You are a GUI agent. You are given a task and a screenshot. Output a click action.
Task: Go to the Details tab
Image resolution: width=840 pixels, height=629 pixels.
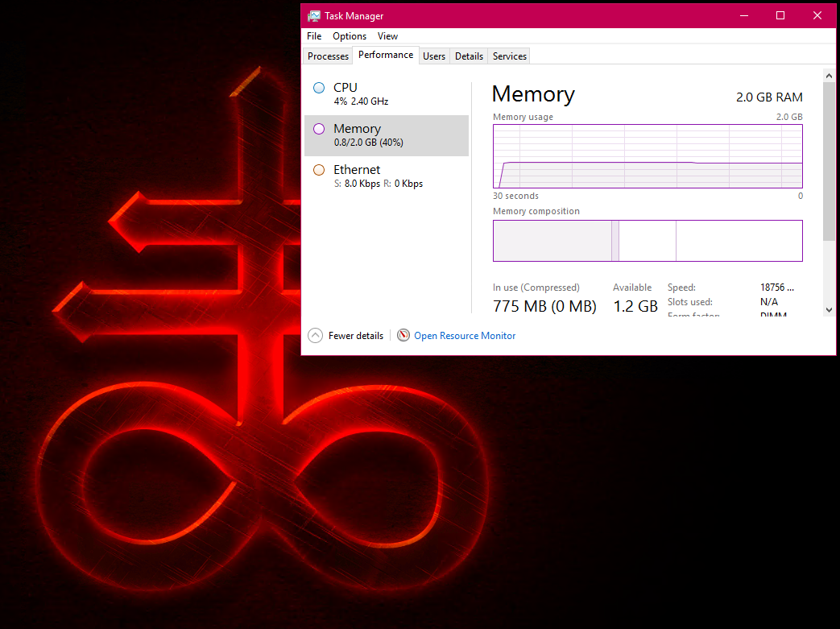pos(469,56)
